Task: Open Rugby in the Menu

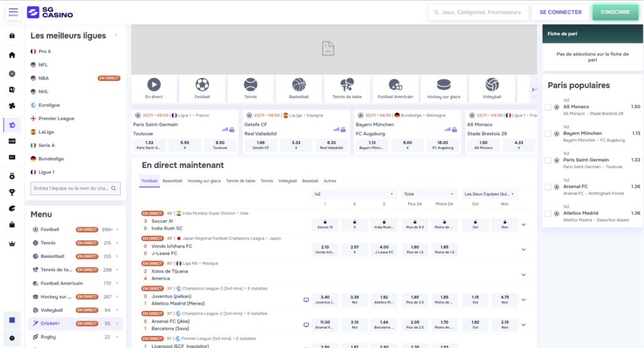Action: tap(48, 337)
